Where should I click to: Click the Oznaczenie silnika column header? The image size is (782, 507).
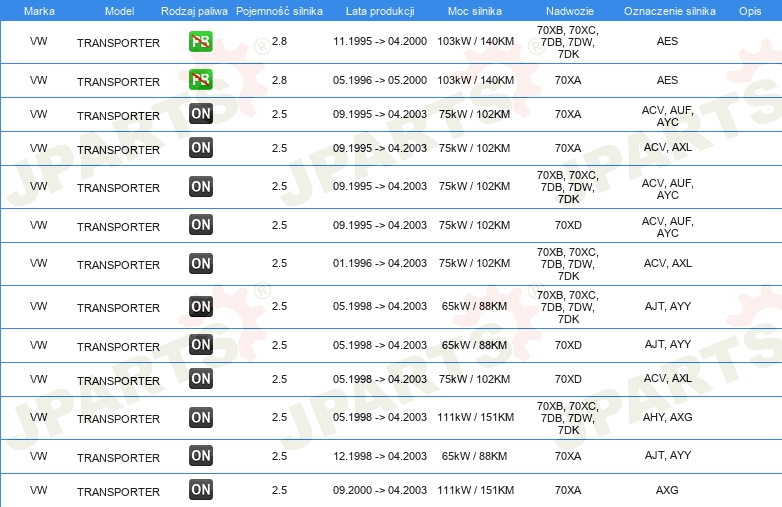click(x=670, y=11)
